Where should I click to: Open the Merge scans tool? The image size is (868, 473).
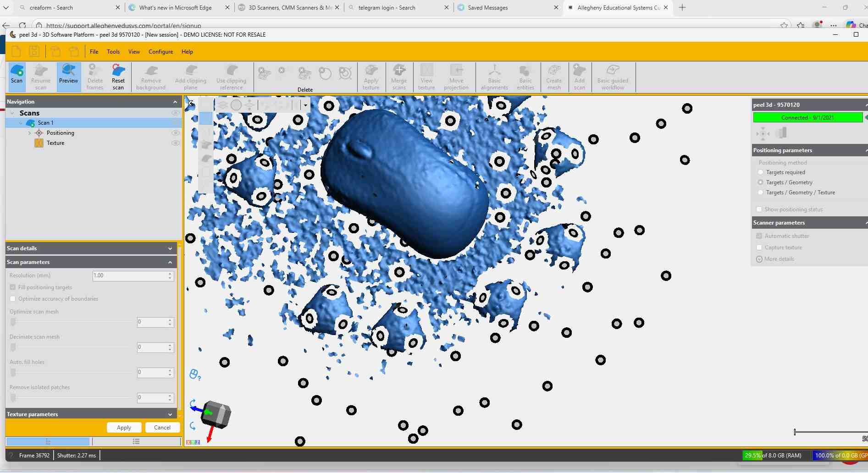[399, 76]
